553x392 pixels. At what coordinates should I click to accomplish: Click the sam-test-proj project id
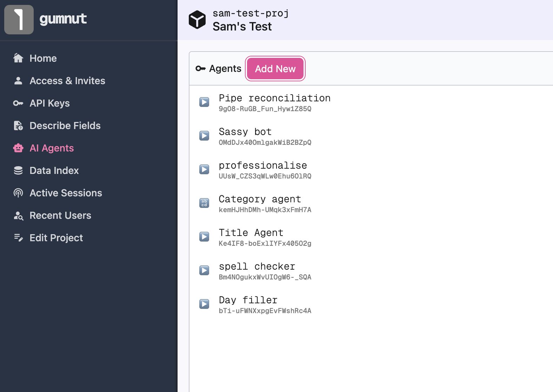(x=251, y=13)
